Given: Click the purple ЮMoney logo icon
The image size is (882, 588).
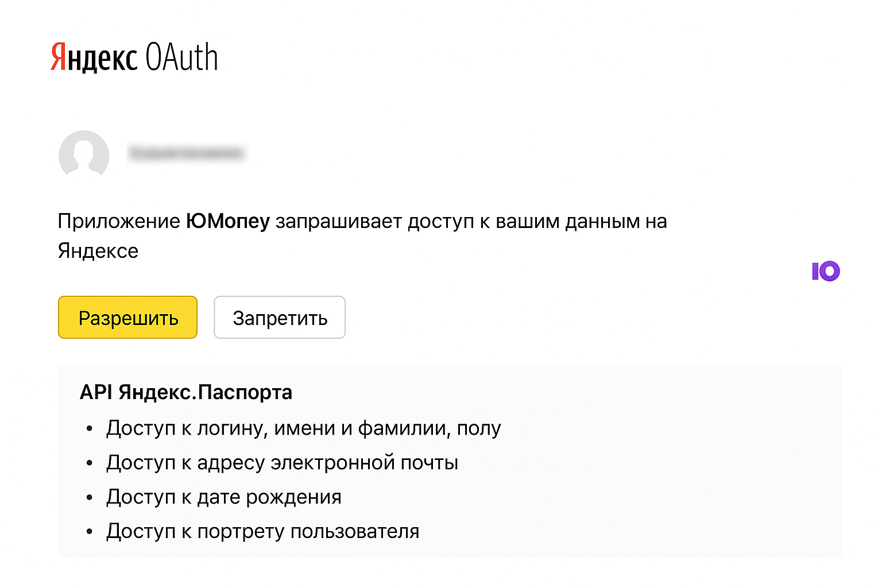Looking at the screenshot, I should tap(826, 271).
